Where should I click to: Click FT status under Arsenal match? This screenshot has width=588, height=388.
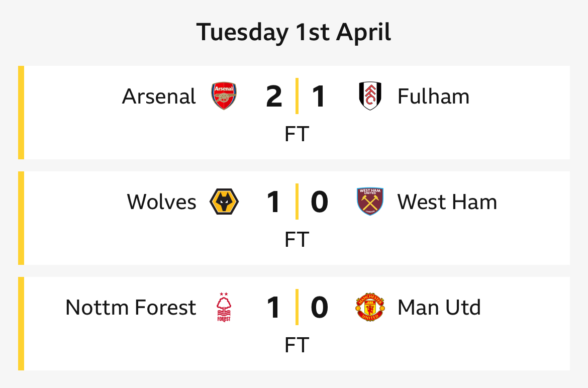[x=297, y=134]
